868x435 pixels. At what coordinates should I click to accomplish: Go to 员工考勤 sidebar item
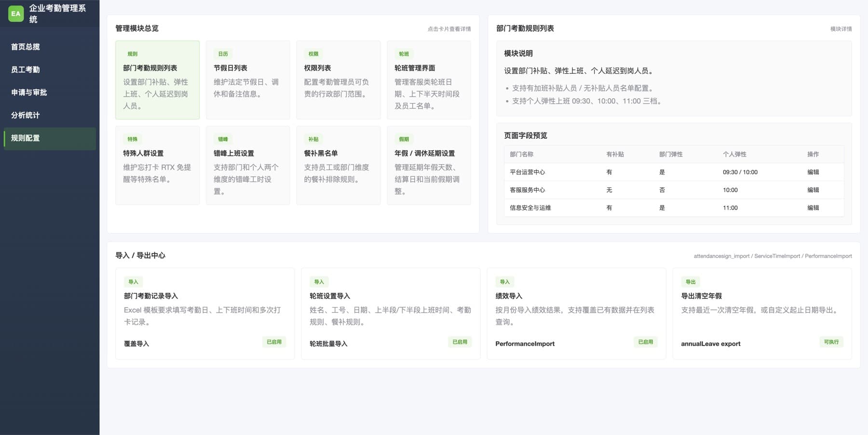tap(50, 69)
